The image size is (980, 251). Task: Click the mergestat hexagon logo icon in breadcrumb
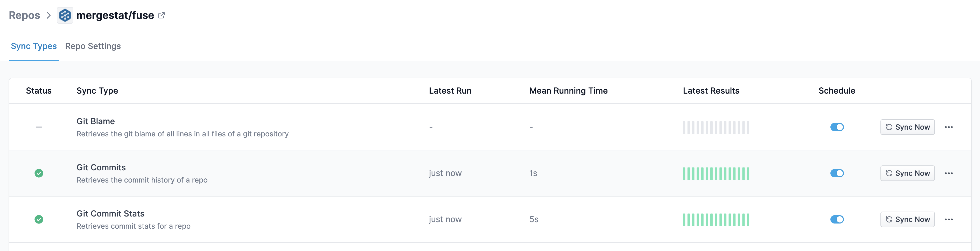[65, 15]
